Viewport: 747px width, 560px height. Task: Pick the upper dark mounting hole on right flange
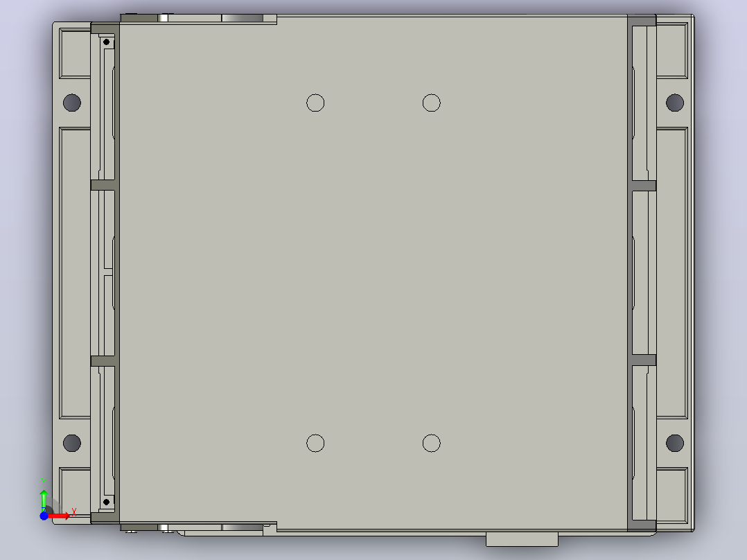click(675, 103)
